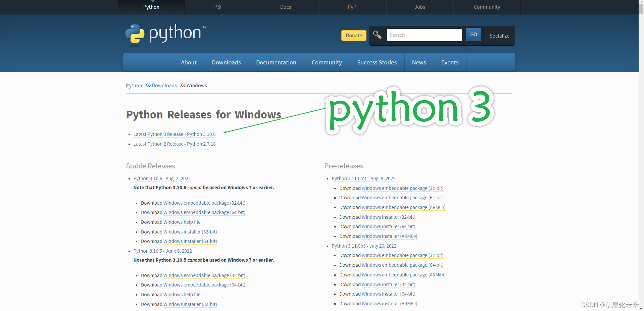Click the scrollbar up arrow
This screenshot has width=644, height=311.
click(x=641, y=2)
